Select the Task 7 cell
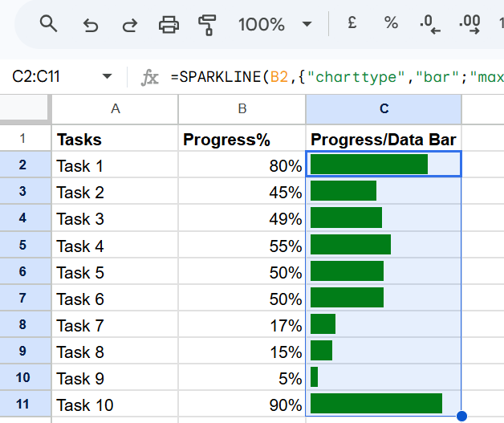The height and width of the screenshot is (423, 504). point(115,324)
